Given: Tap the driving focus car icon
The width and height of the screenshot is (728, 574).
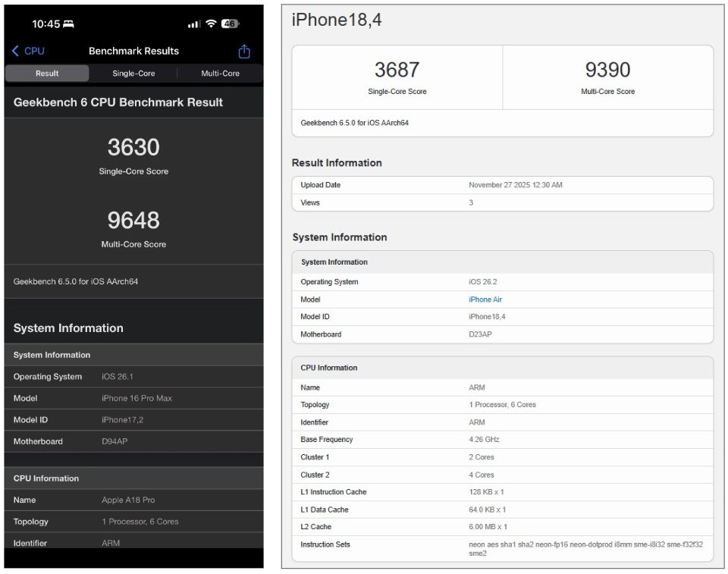Looking at the screenshot, I should pos(69,24).
